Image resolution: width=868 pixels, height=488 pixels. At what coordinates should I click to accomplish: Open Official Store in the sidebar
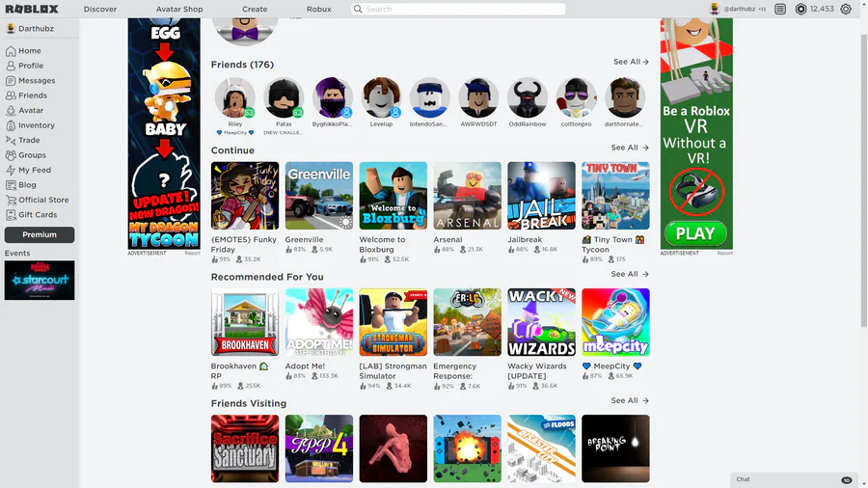(37, 201)
